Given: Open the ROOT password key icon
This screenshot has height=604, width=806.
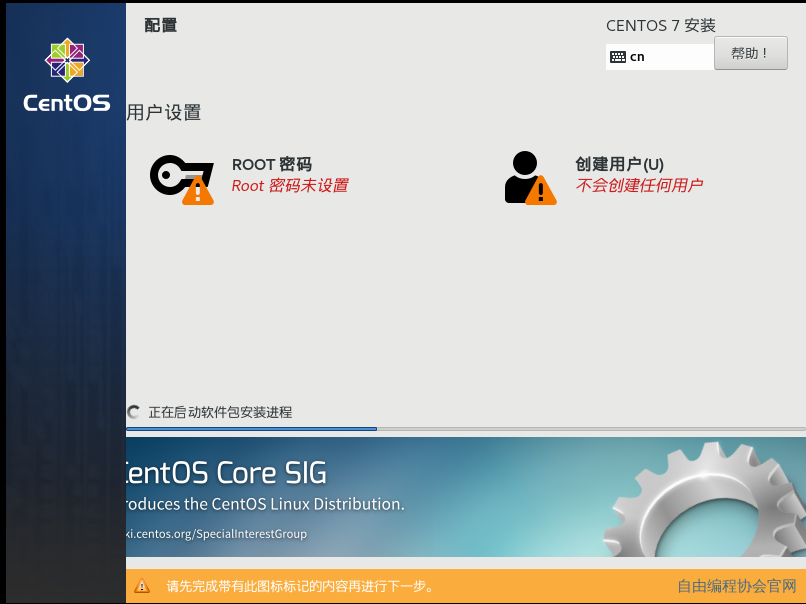Looking at the screenshot, I should [x=181, y=179].
